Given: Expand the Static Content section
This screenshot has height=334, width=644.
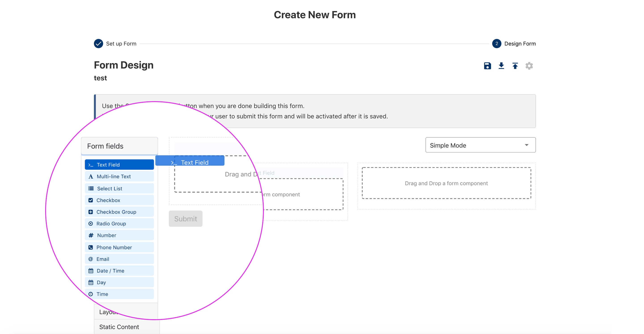Looking at the screenshot, I should [x=119, y=327].
